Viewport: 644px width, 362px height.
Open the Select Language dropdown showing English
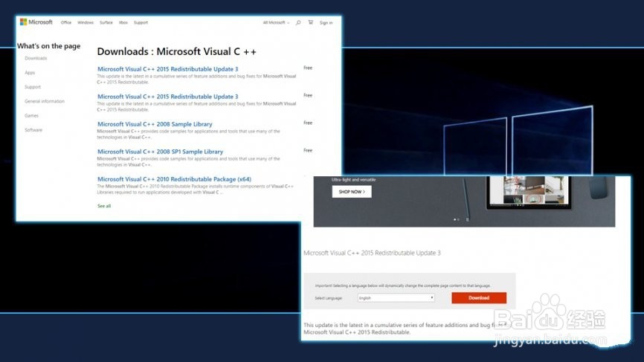[x=396, y=298]
